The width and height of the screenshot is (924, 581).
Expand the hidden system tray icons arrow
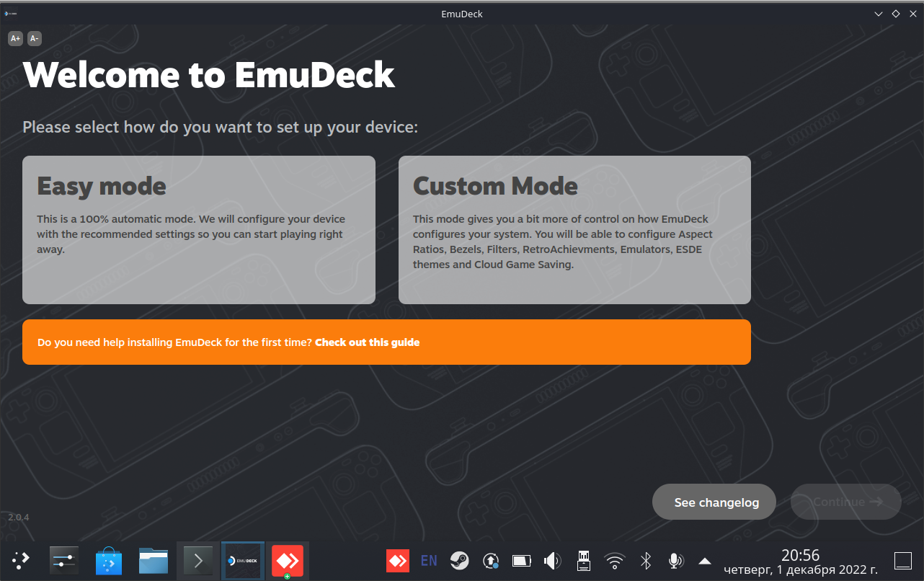705,561
